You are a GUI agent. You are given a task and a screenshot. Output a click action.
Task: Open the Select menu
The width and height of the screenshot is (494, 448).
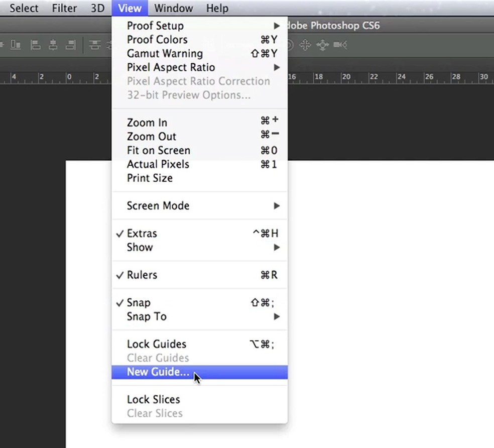pos(24,8)
